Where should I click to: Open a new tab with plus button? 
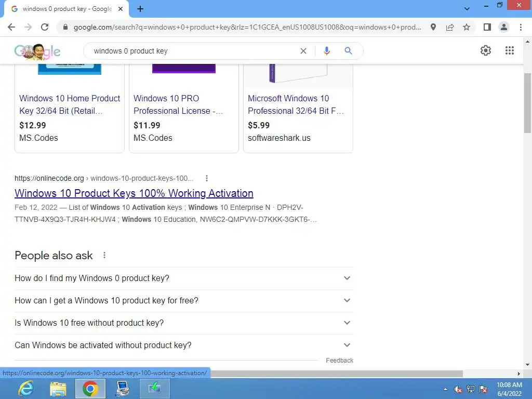click(x=140, y=9)
